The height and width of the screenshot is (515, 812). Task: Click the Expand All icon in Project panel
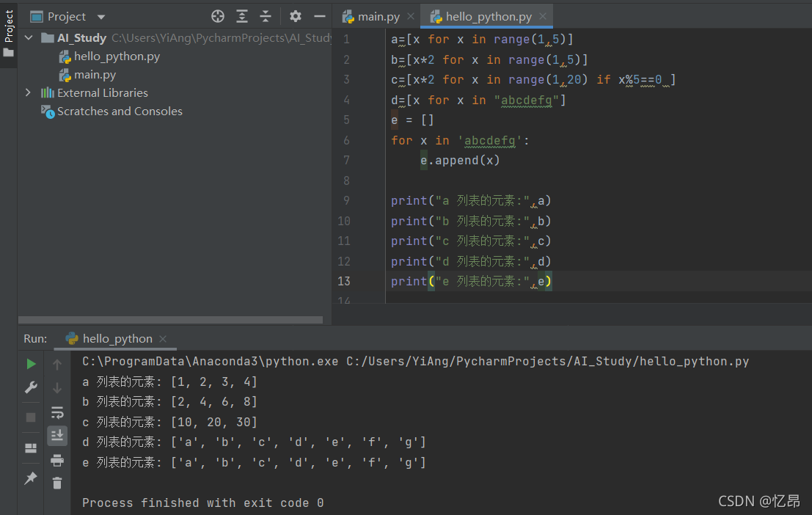pos(242,17)
